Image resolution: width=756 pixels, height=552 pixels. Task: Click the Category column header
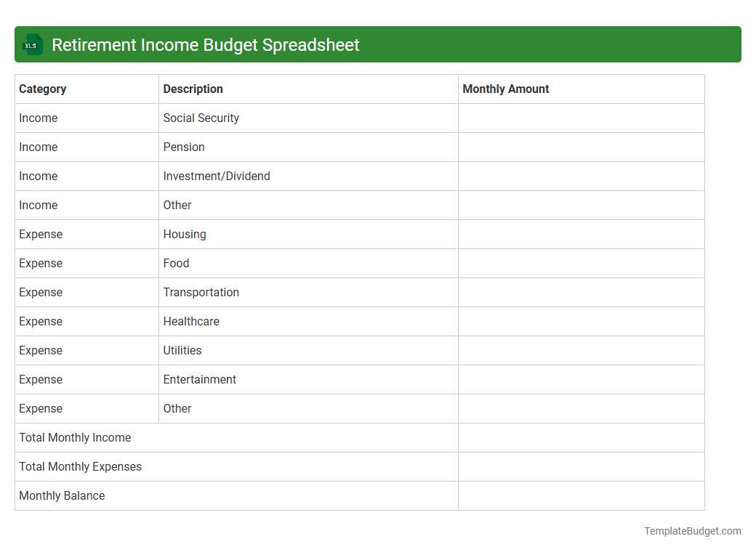(43, 89)
